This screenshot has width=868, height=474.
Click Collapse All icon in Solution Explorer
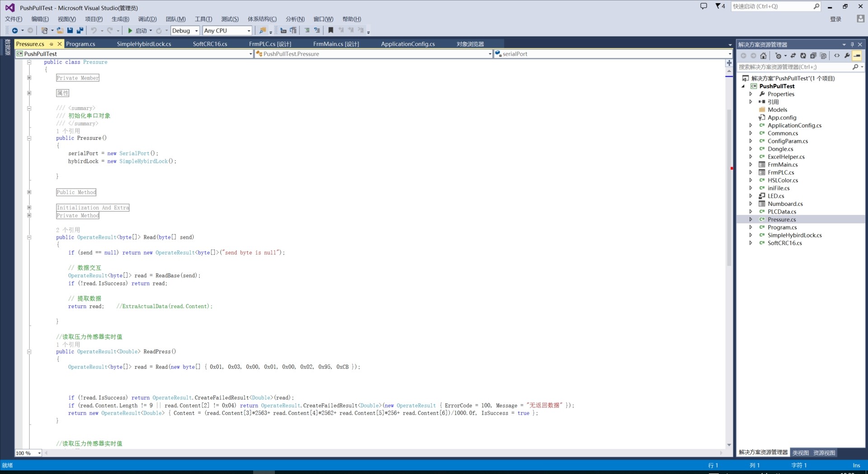point(813,56)
